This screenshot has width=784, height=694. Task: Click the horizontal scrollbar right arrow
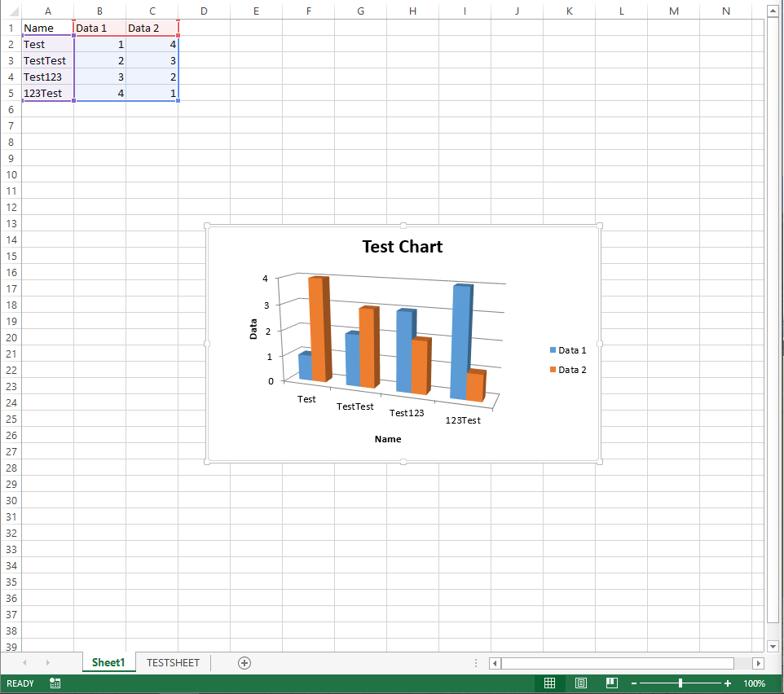click(x=758, y=663)
